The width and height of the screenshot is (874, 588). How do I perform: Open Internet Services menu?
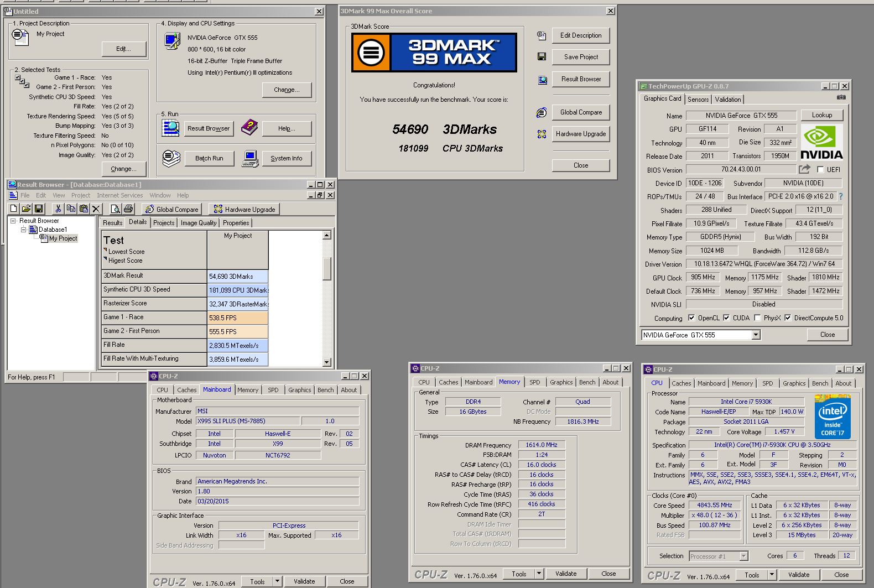119,195
